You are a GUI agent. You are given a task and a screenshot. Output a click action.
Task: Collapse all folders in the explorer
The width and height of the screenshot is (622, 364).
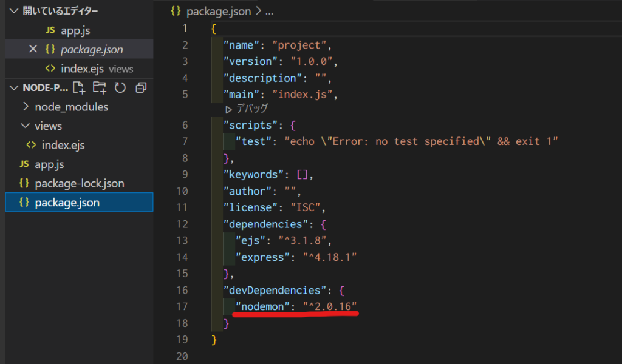pos(140,87)
